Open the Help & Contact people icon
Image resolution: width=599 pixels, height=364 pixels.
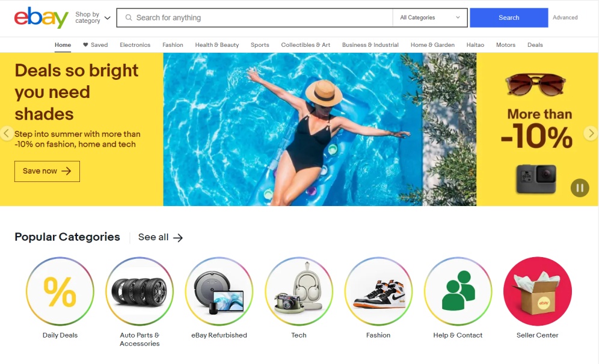coord(458,291)
